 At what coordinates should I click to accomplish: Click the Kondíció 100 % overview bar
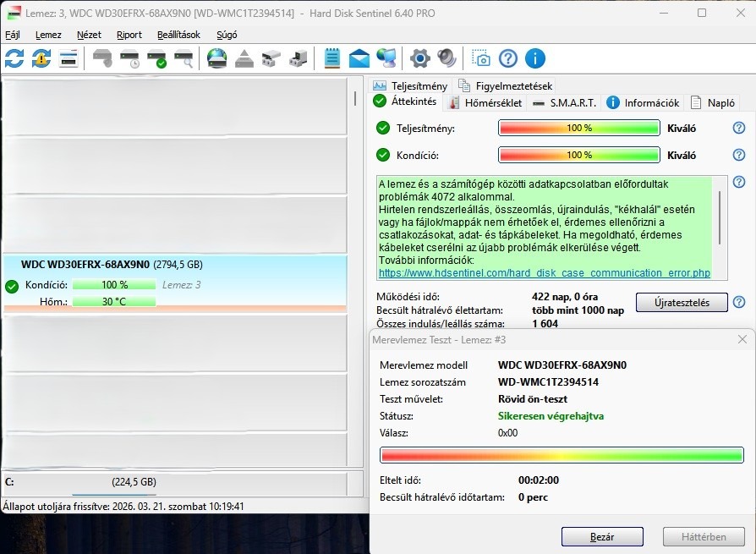click(x=579, y=155)
